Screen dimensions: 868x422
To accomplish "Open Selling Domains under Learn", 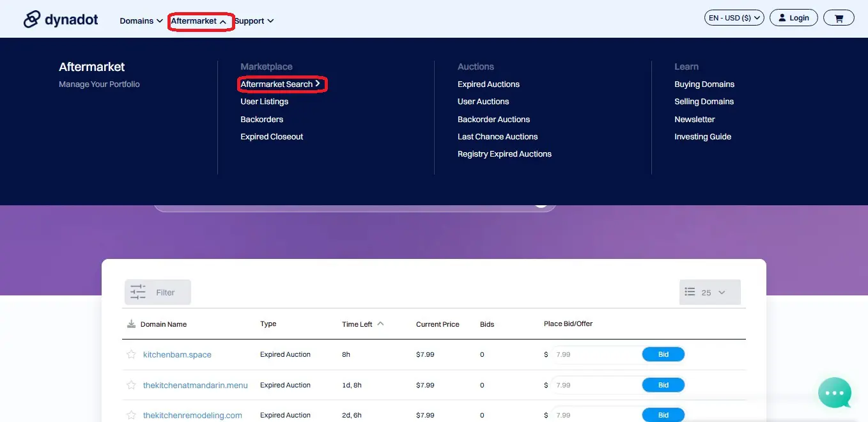I will 704,102.
